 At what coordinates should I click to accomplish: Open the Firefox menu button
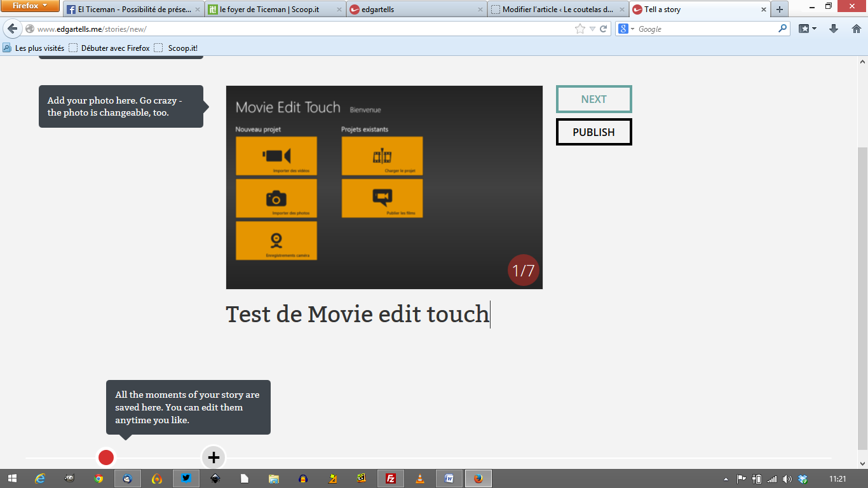pos(31,6)
